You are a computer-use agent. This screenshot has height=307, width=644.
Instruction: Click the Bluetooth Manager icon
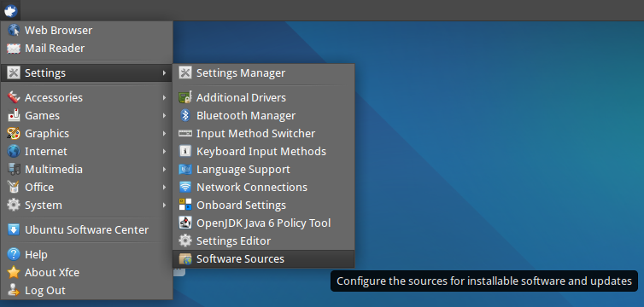coord(185,116)
